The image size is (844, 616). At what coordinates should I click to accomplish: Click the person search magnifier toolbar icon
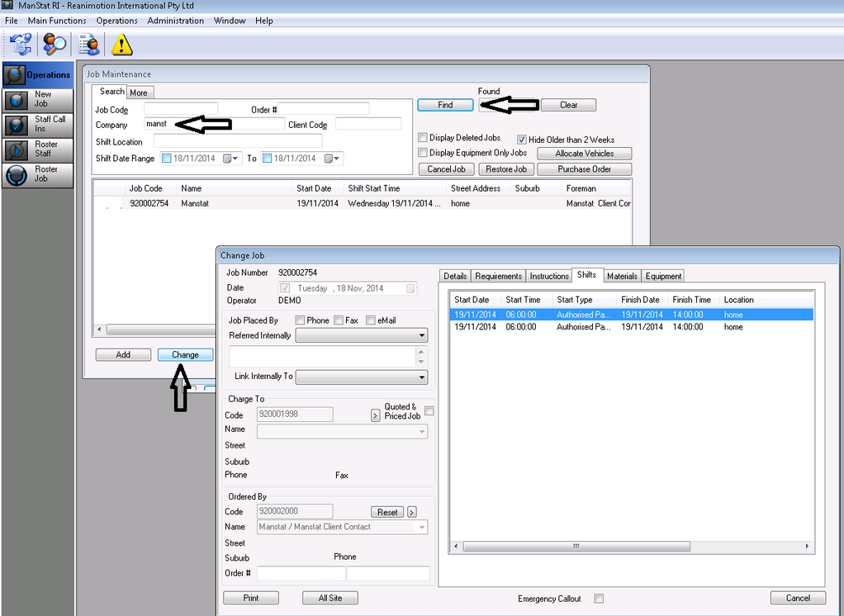click(x=55, y=44)
